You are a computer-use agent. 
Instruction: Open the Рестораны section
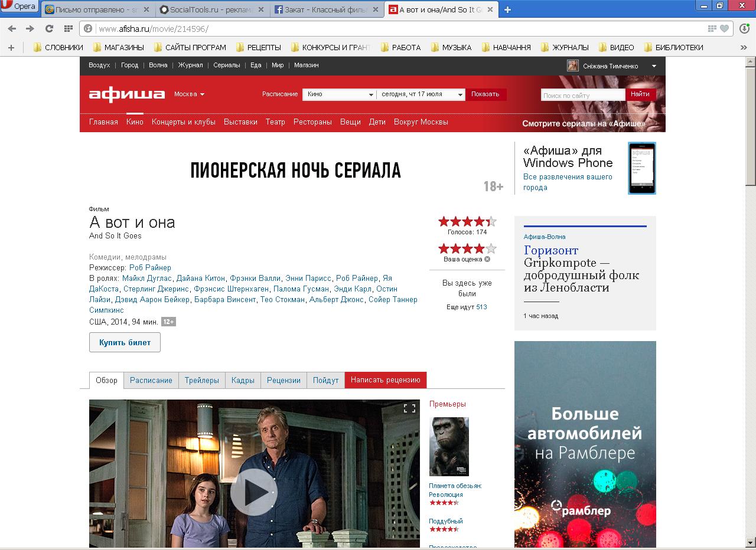click(x=312, y=122)
